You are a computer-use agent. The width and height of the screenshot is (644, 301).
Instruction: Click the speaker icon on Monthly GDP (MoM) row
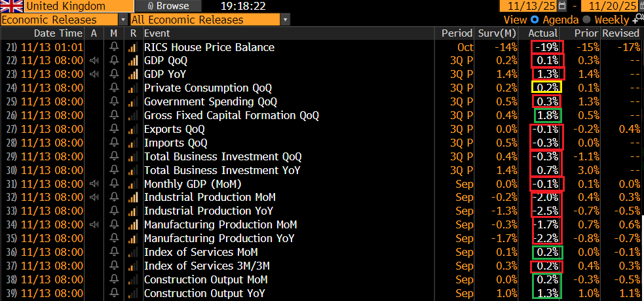(94, 184)
